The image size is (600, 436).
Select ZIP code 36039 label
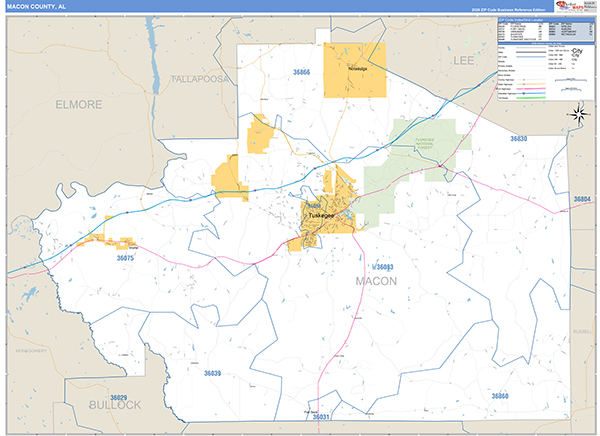point(212,373)
